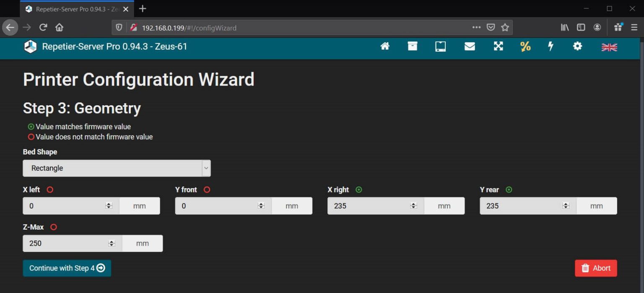Image resolution: width=644 pixels, height=293 pixels.
Task: Click the firmware mismatch indicator next to X left
Action: [x=49, y=189]
